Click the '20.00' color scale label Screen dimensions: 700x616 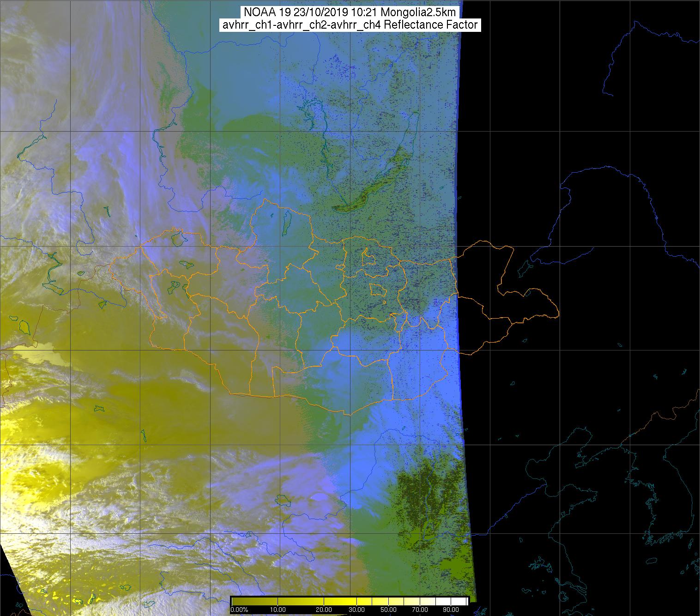(x=324, y=610)
